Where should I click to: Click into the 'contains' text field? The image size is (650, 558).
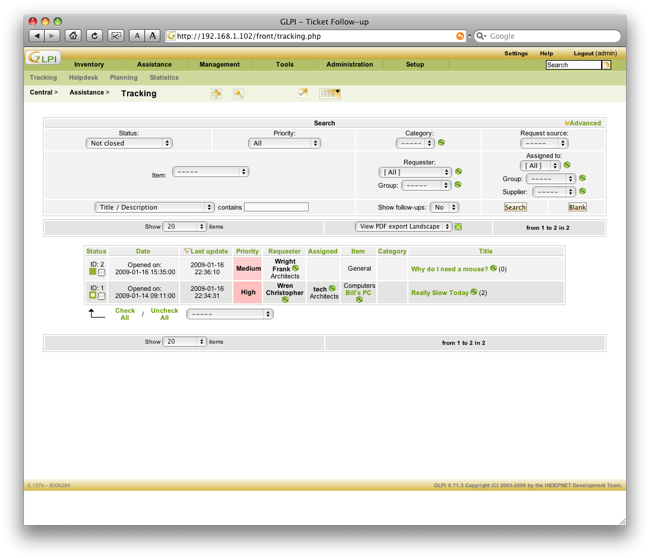pyautogui.click(x=276, y=207)
